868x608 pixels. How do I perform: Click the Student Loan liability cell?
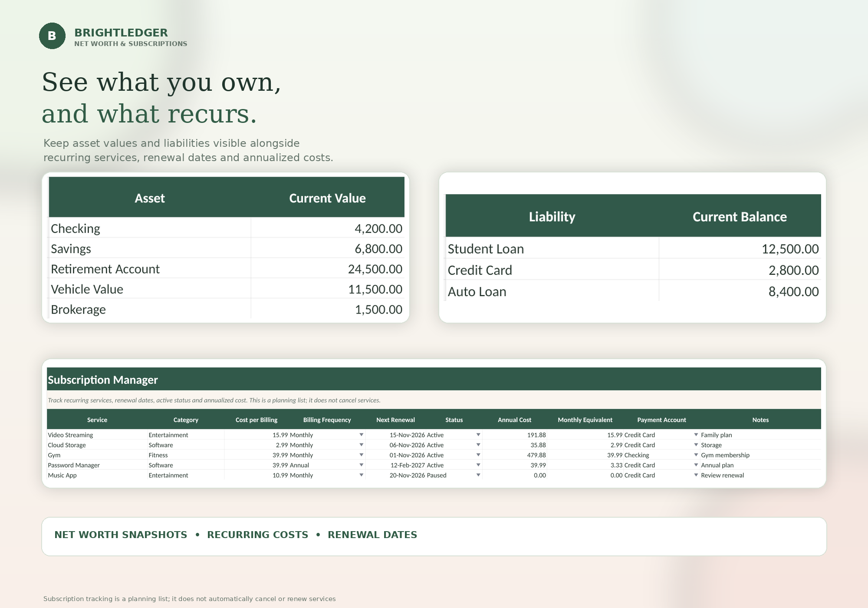pyautogui.click(x=552, y=248)
